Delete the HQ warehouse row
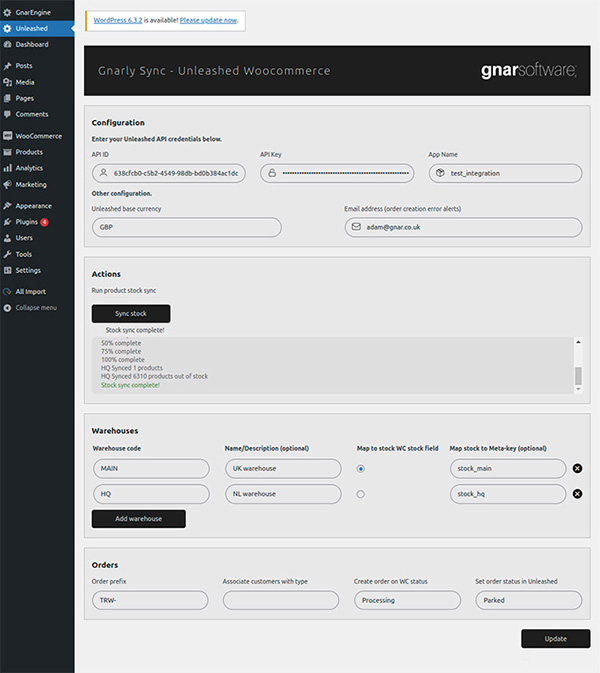The width and height of the screenshot is (600, 673). (x=577, y=494)
